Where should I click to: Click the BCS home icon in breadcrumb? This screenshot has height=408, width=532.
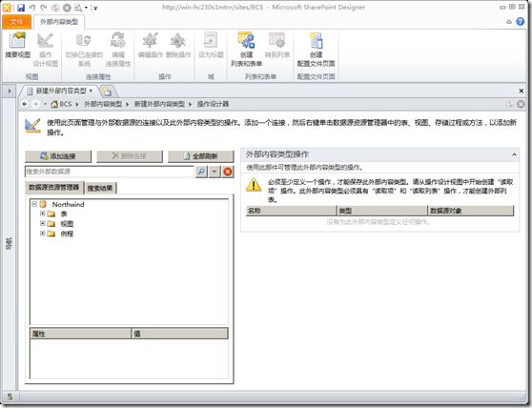point(54,104)
